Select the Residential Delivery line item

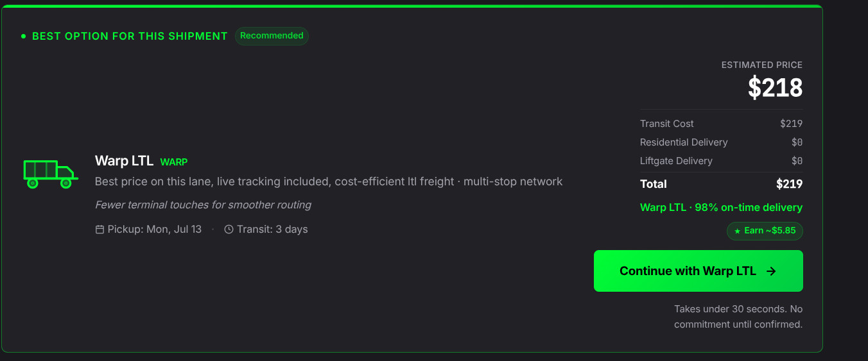click(x=721, y=142)
